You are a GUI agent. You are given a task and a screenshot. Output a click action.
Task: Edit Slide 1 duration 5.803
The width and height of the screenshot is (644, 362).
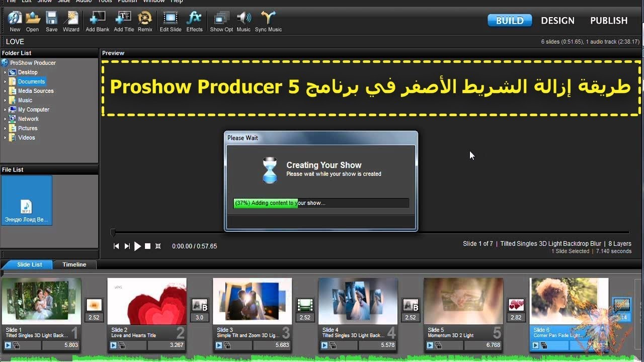61,345
